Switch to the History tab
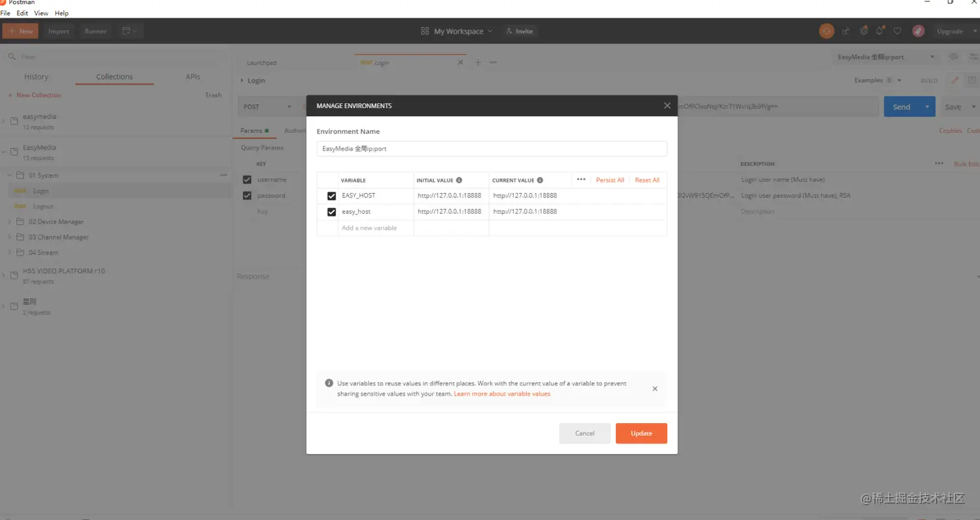 coord(36,76)
